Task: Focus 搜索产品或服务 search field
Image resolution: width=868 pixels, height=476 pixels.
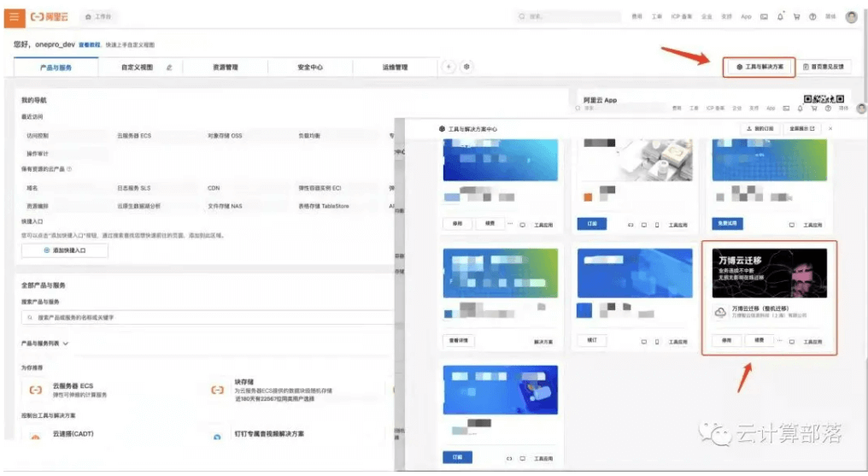Action: 208,318
